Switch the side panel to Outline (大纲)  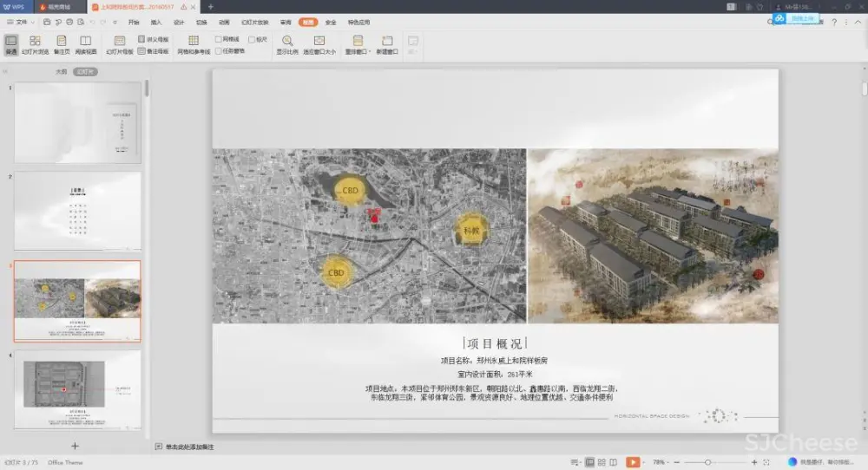pos(61,71)
